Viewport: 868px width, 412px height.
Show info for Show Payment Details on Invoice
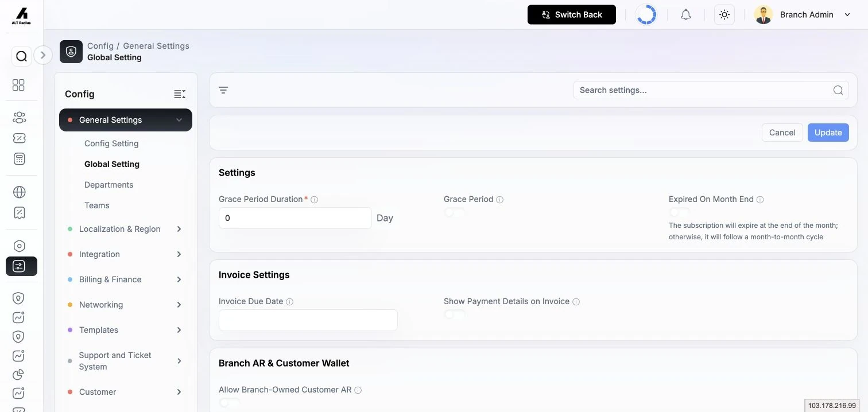(x=576, y=302)
